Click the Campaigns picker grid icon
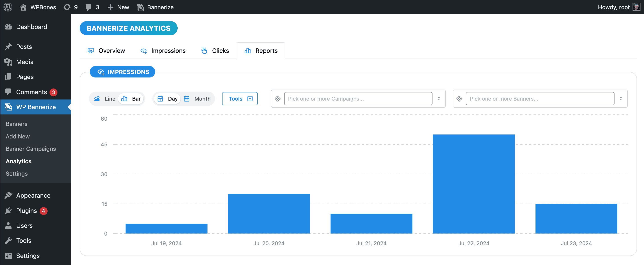The width and height of the screenshot is (644, 265). (278, 99)
